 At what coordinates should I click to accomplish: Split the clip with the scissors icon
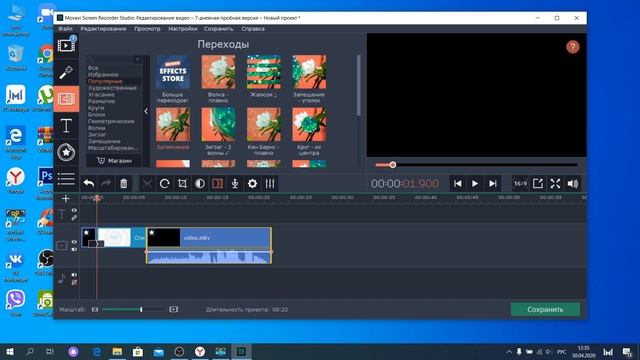[147, 184]
